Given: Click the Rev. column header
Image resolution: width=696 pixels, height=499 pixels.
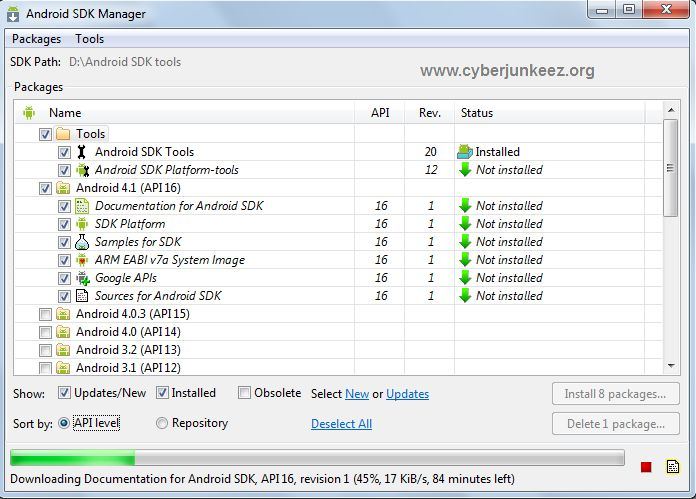Looking at the screenshot, I should pos(430,113).
